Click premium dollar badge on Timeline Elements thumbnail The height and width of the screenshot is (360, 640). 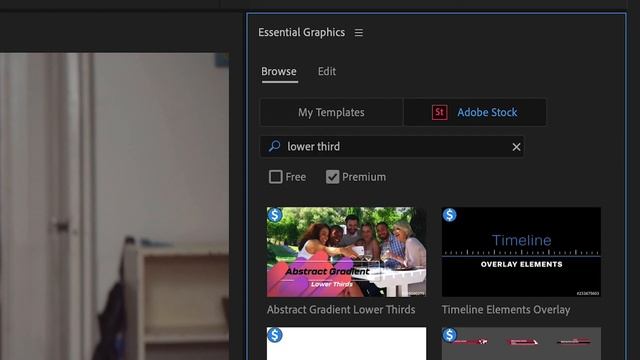coord(450,215)
